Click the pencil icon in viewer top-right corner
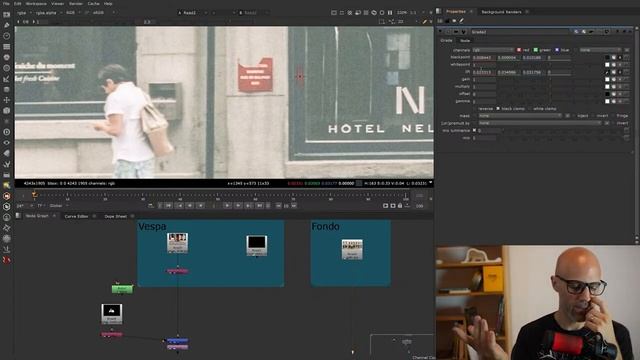Image resolution: width=640 pixels, height=360 pixels. pos(424,21)
